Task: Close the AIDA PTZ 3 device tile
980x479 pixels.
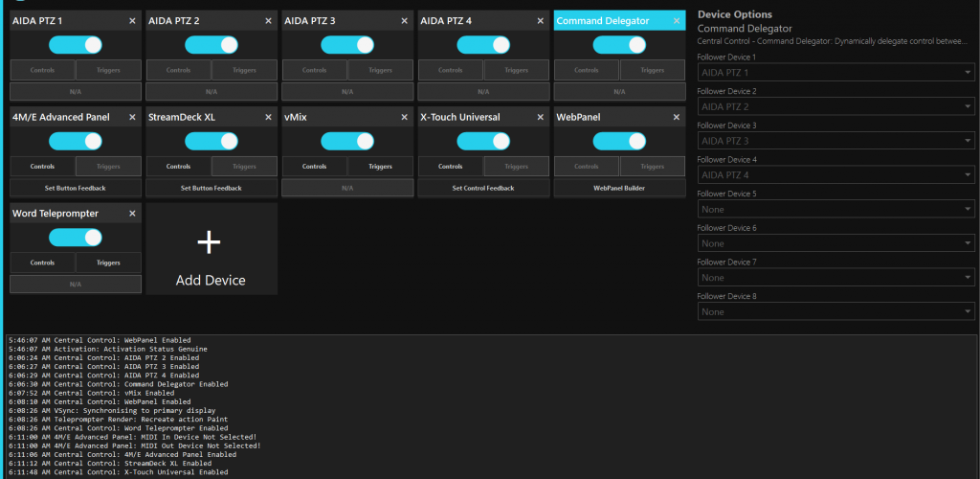Action: 405,20
